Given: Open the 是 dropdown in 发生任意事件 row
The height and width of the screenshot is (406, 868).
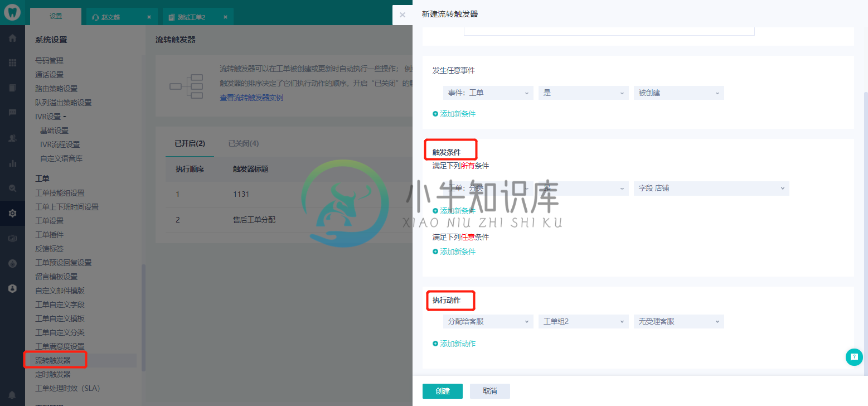Looking at the screenshot, I should [x=584, y=93].
